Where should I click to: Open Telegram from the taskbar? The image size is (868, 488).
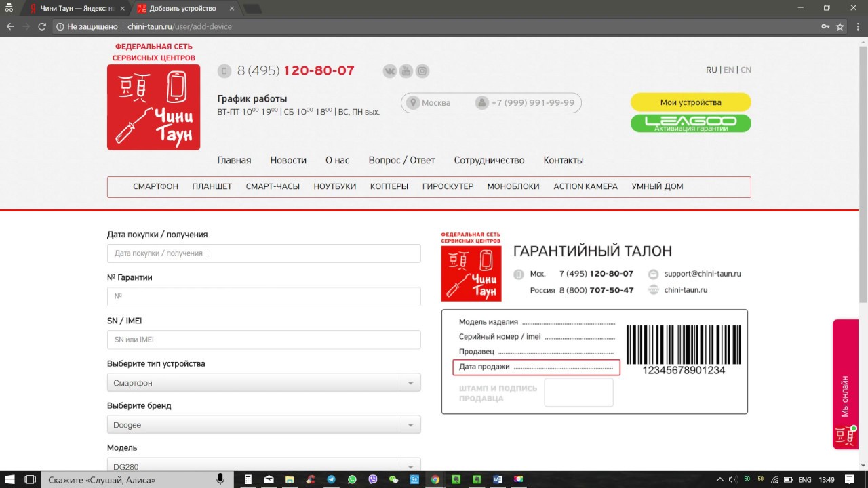point(331,479)
